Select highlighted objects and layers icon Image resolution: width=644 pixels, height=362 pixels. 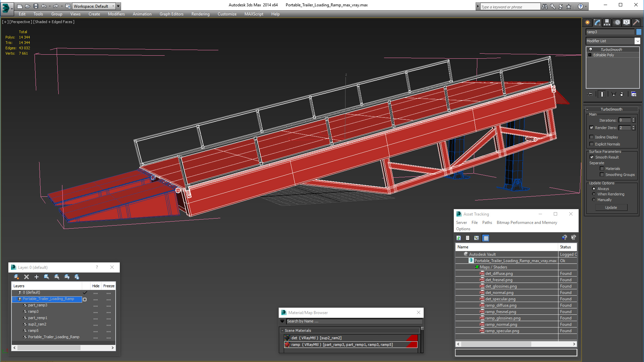[x=47, y=277]
